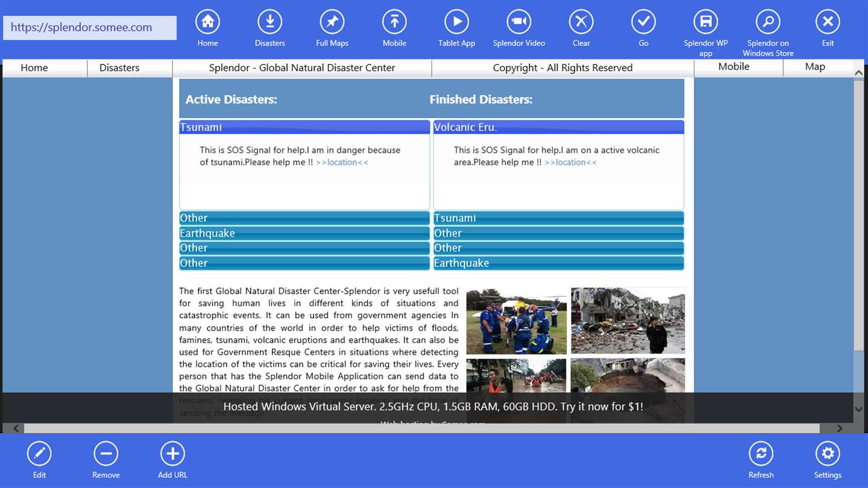Click the Add URL plus icon
The width and height of the screenshot is (868, 488).
click(172, 454)
